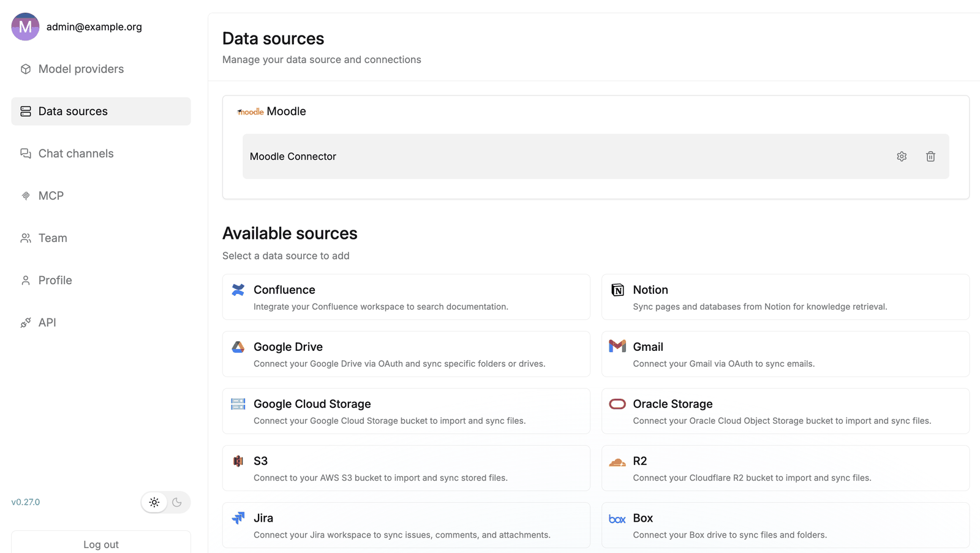980x553 pixels.
Task: Click the Notion logo icon
Action: 617,290
